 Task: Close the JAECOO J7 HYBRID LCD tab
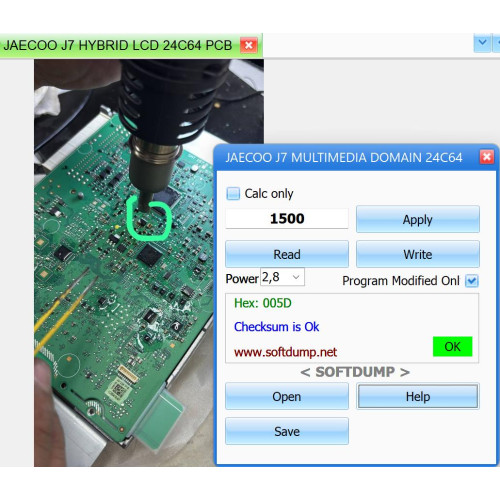click(x=249, y=45)
